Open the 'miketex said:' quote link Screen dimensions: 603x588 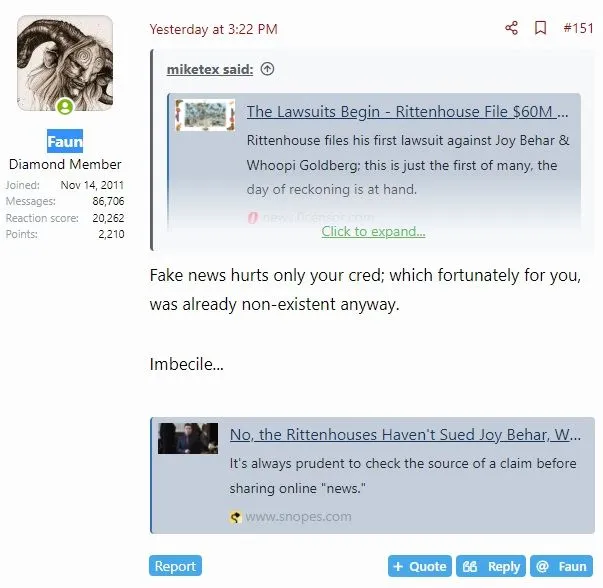pyautogui.click(x=210, y=70)
